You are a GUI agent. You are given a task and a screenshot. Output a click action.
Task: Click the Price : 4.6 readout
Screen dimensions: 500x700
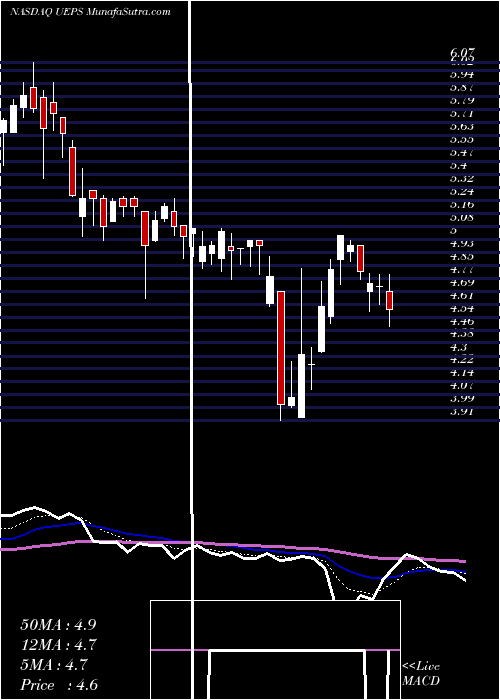(58, 685)
